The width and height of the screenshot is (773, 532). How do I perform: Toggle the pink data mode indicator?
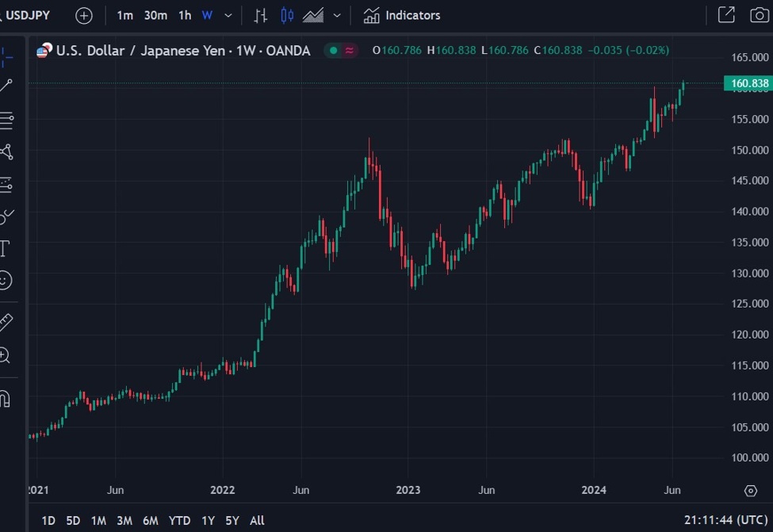pyautogui.click(x=349, y=50)
